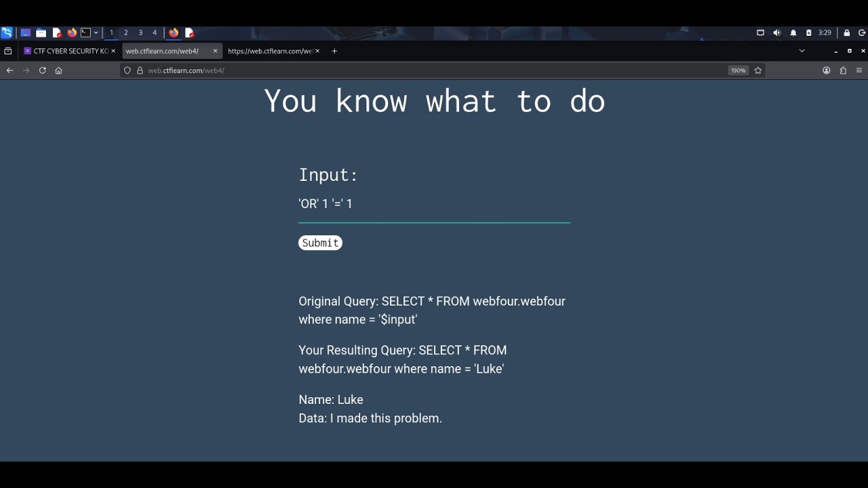Switch to the third https://web.ctflearn.com tab

point(270,51)
